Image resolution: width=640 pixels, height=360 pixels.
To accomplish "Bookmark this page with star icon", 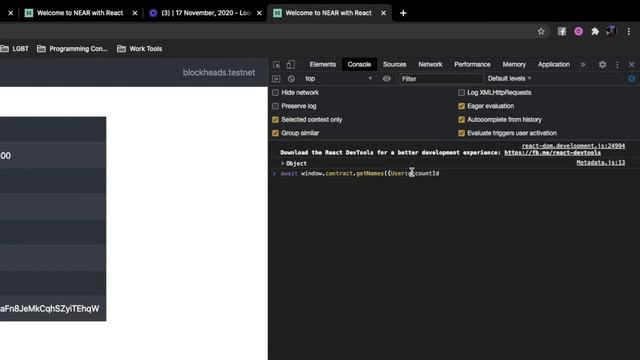I will click(541, 31).
